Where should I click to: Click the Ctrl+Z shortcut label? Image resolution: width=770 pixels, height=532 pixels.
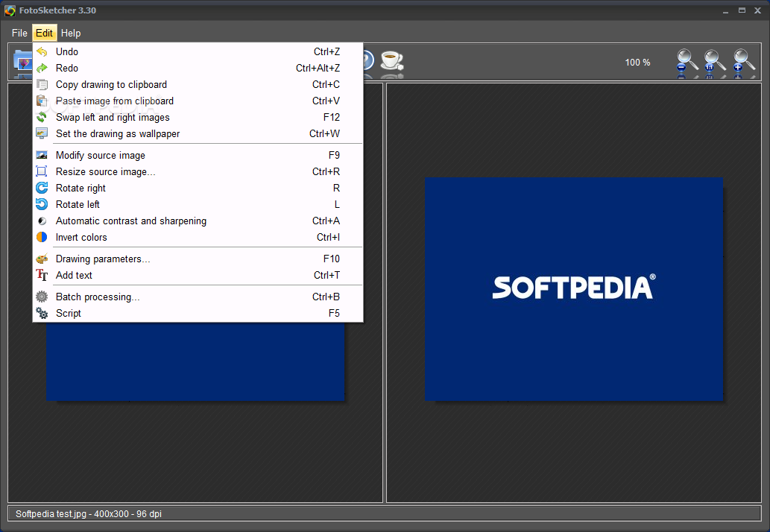326,51
